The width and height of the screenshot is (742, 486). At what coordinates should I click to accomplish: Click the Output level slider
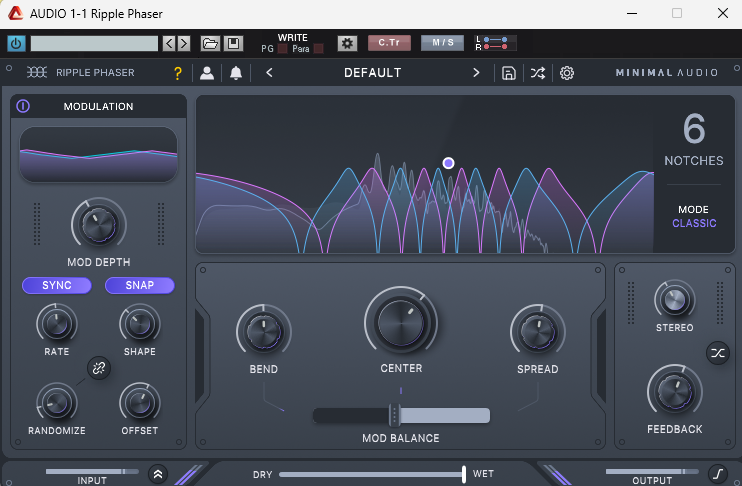[x=652, y=471]
